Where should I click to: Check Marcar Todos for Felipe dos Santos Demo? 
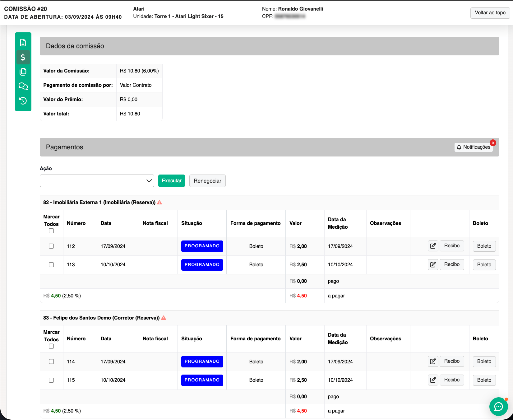[51, 346]
